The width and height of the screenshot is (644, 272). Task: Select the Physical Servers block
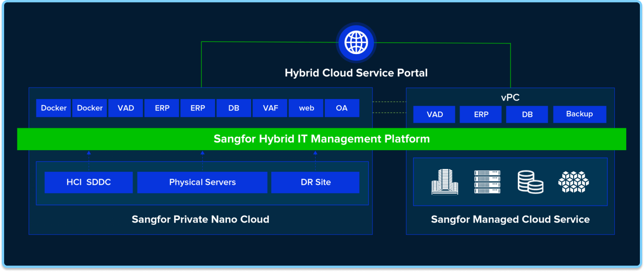[x=202, y=182]
